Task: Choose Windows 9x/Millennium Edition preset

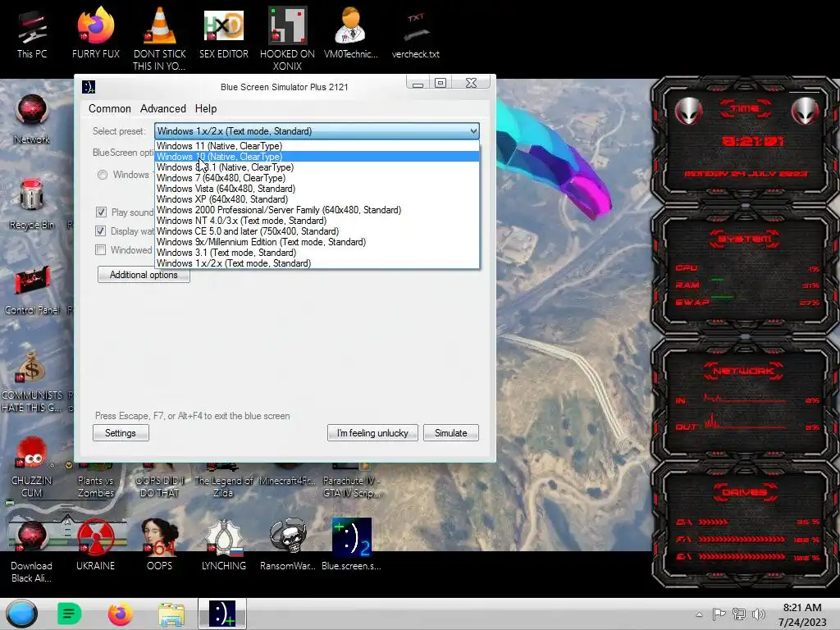Action: (x=317, y=242)
